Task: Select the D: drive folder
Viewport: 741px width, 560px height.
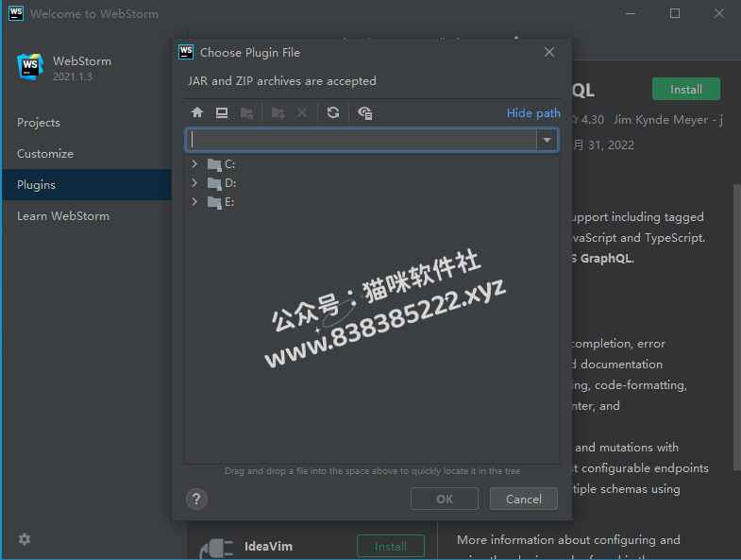Action: coord(222,183)
